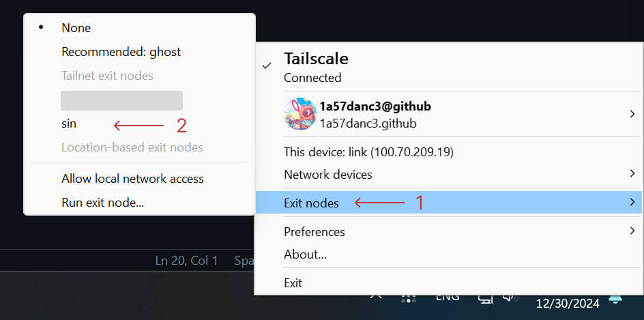This screenshot has width=644, height=320.
Task: Expand the Network devices submenu arrow
Action: click(632, 174)
